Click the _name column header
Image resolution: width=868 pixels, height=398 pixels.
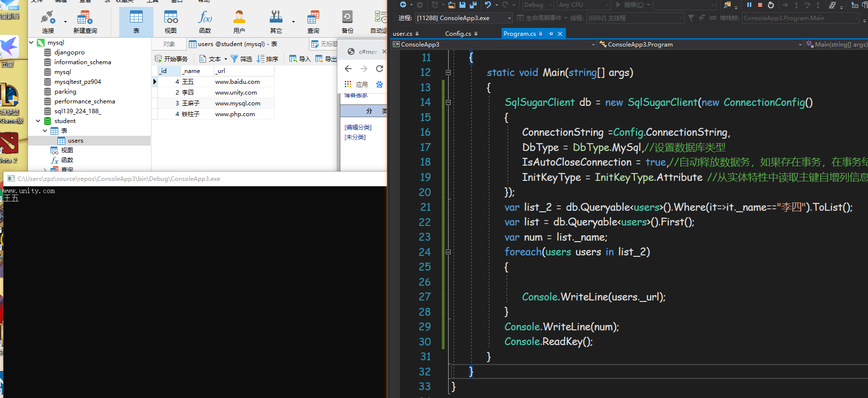pos(197,71)
